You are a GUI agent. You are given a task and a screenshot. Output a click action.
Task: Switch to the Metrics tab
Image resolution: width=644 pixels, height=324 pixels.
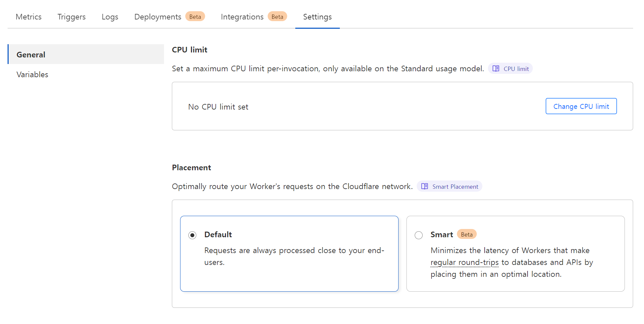(28, 16)
